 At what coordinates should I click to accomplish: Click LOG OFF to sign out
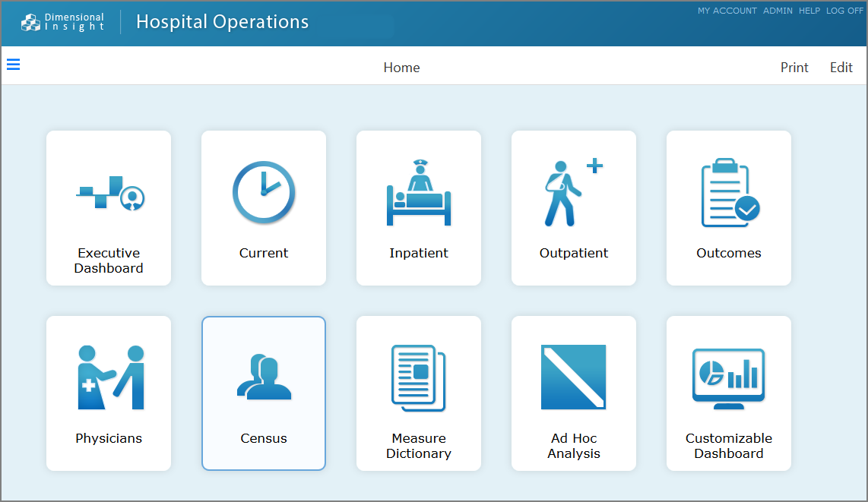844,11
